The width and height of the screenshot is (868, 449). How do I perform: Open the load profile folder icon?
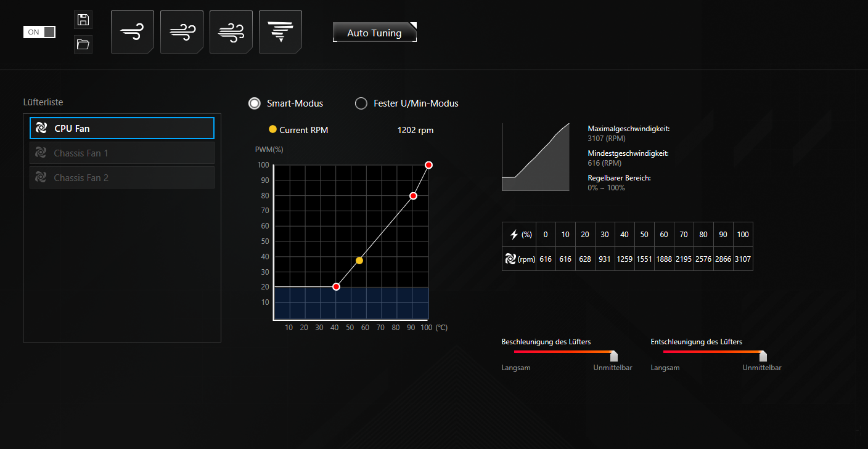83,44
